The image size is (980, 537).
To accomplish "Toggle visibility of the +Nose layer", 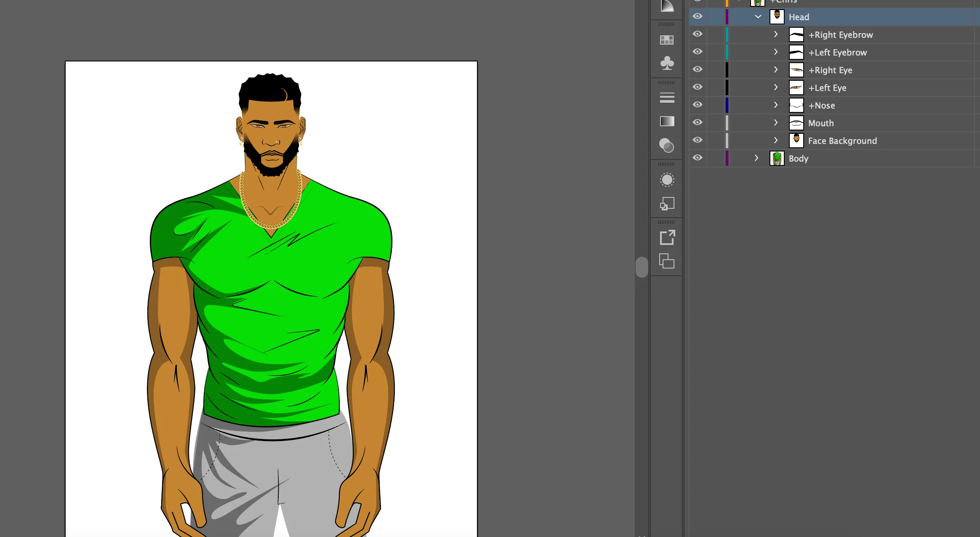I will (698, 105).
